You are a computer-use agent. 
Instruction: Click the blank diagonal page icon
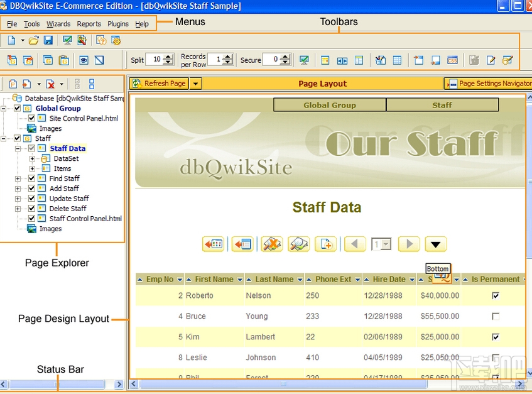point(99,60)
